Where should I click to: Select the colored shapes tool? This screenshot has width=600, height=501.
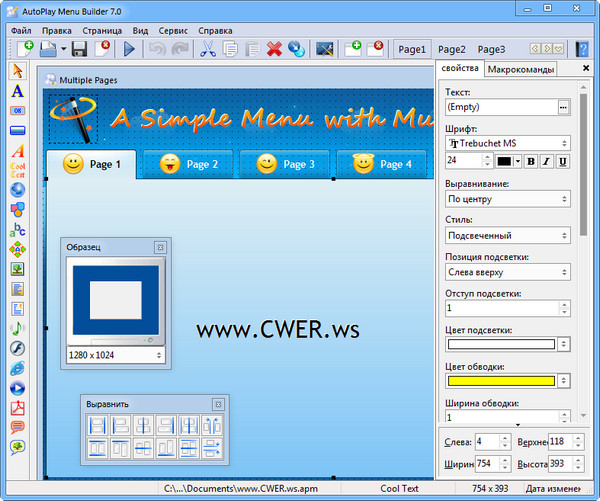click(18, 210)
